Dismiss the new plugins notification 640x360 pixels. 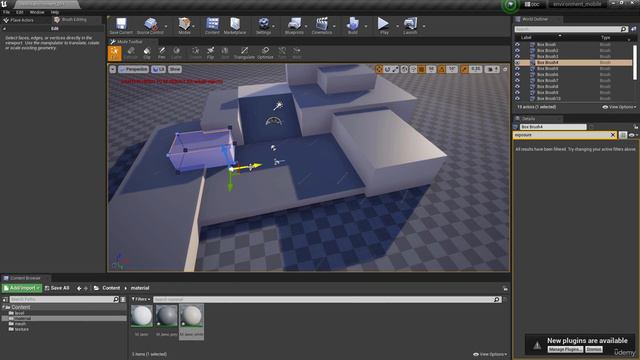594,349
